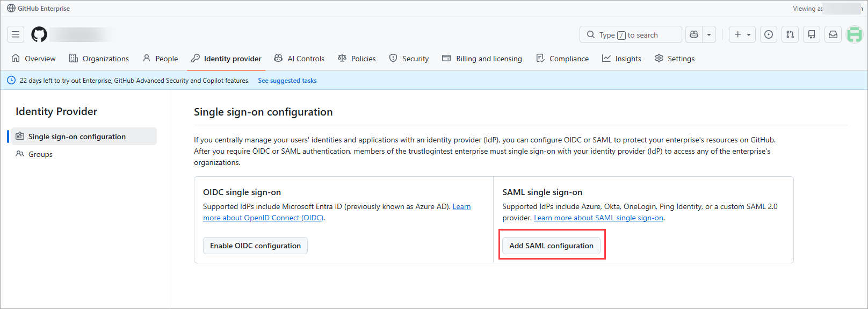This screenshot has height=309, width=868.
Task: Click the People person icon
Action: (x=147, y=58)
